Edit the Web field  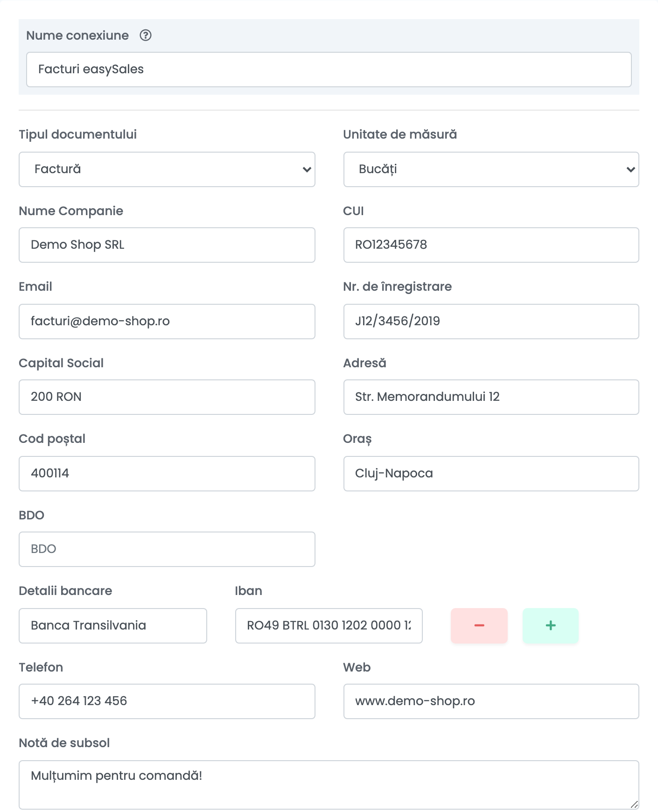[x=491, y=701]
